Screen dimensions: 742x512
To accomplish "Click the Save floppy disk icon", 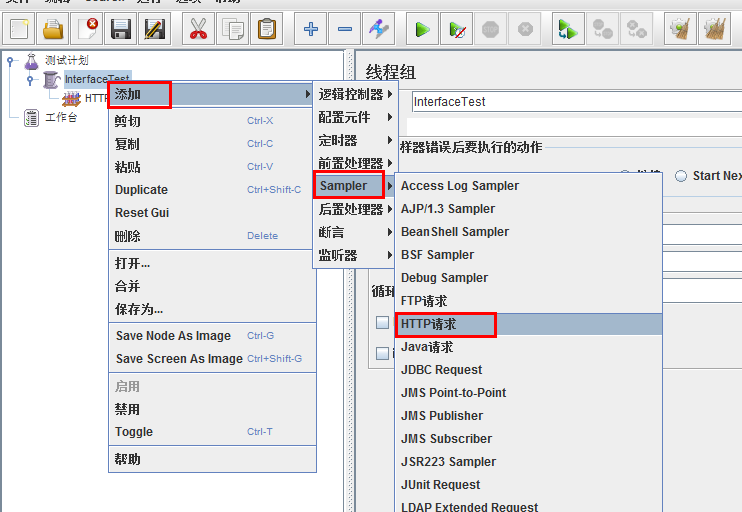I will tap(121, 29).
